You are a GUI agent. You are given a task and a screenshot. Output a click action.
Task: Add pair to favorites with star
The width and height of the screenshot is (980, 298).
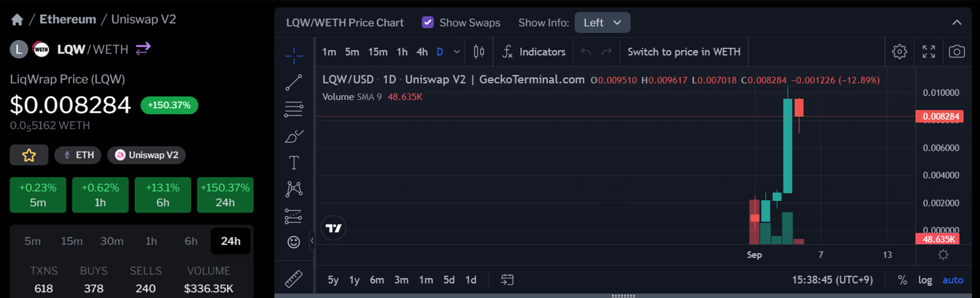coord(29,155)
